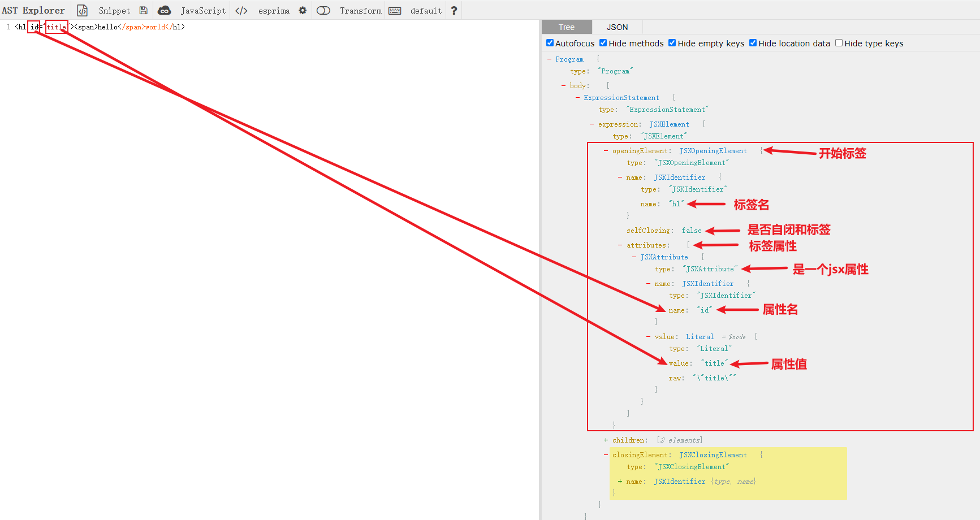
Task: Click the name "id" value
Action: 704,310
